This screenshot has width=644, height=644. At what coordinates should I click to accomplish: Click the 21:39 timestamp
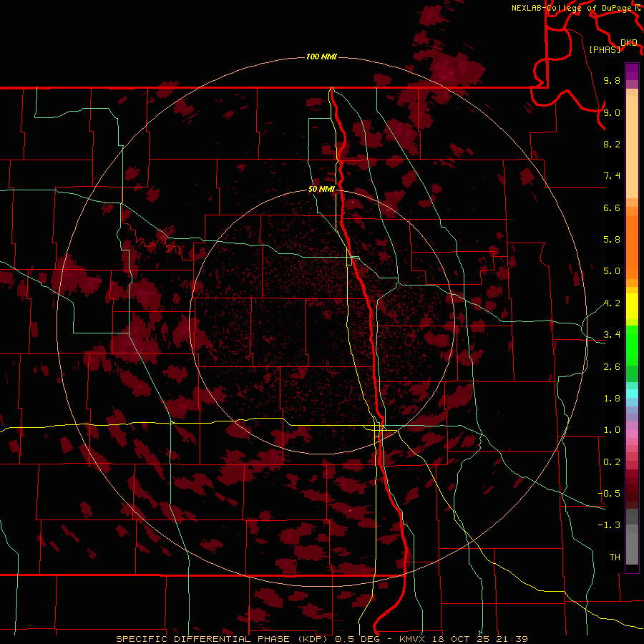tap(512, 639)
